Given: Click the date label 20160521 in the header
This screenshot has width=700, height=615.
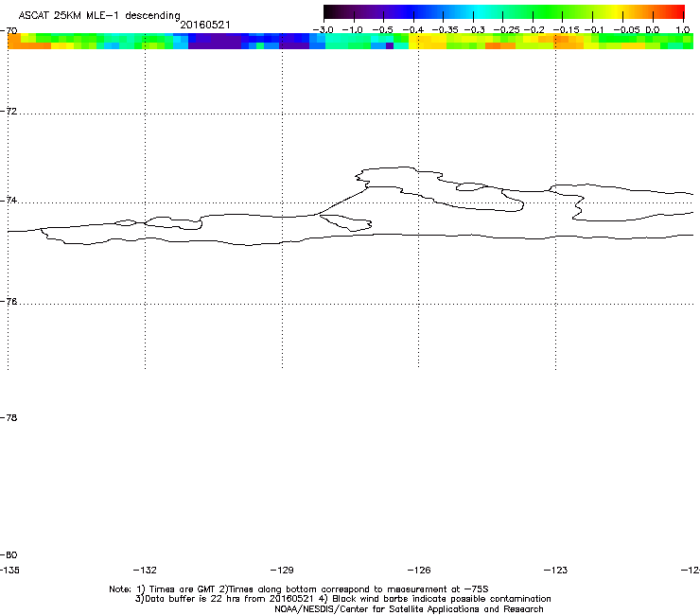Looking at the screenshot, I should click(x=205, y=25).
